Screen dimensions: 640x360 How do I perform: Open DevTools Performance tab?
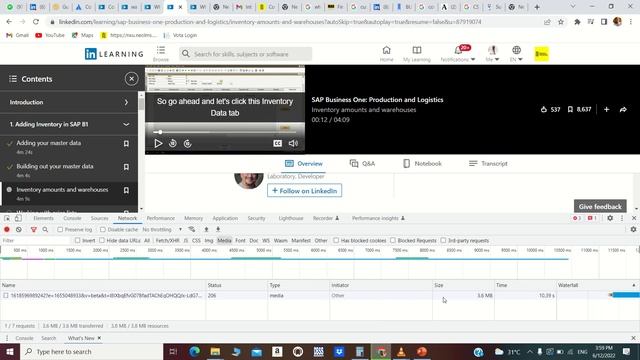click(x=160, y=218)
